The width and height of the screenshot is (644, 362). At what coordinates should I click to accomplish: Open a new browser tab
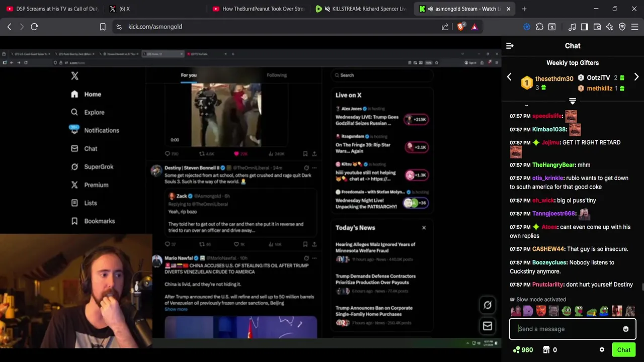pos(524,9)
